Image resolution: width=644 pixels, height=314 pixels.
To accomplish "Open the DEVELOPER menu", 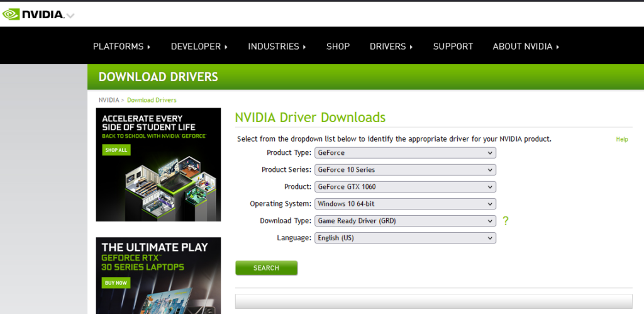I will tap(199, 47).
